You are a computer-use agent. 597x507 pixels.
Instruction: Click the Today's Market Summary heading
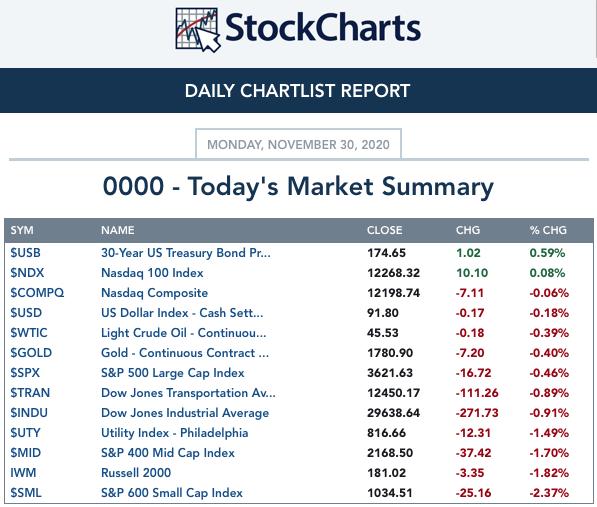(298, 187)
